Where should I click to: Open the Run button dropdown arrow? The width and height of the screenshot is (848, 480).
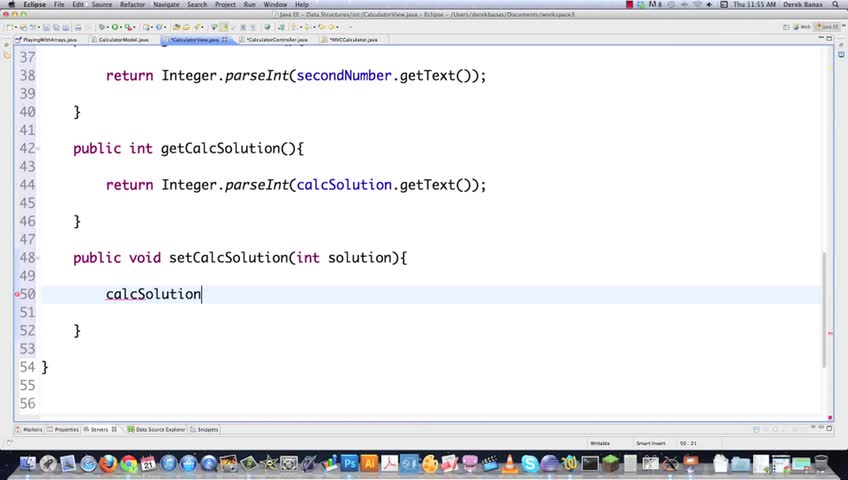pos(121,27)
